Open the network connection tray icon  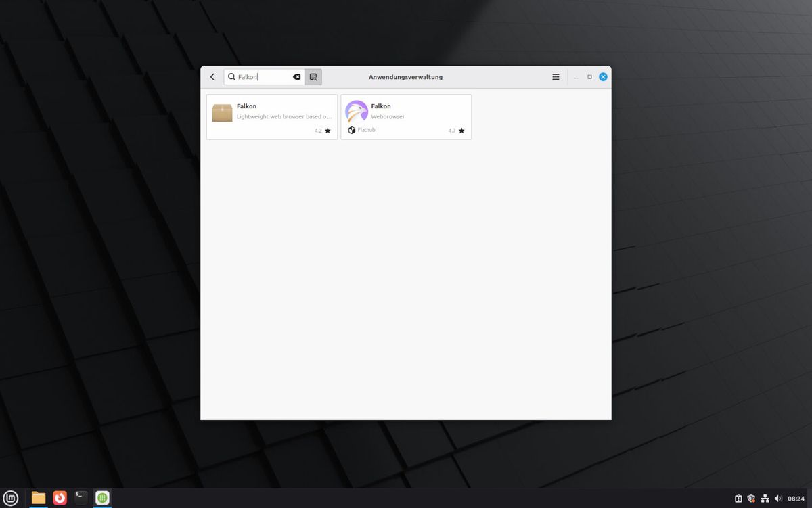pos(765,499)
